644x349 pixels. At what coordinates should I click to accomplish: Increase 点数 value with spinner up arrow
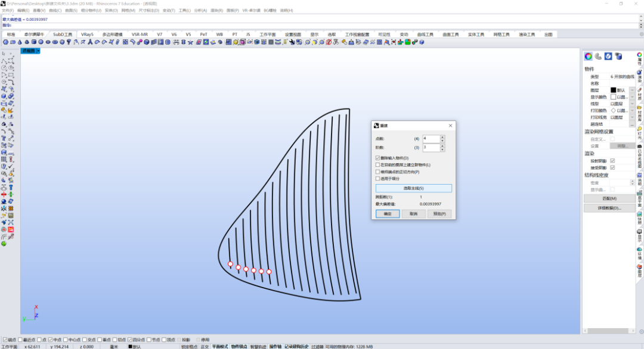442,137
